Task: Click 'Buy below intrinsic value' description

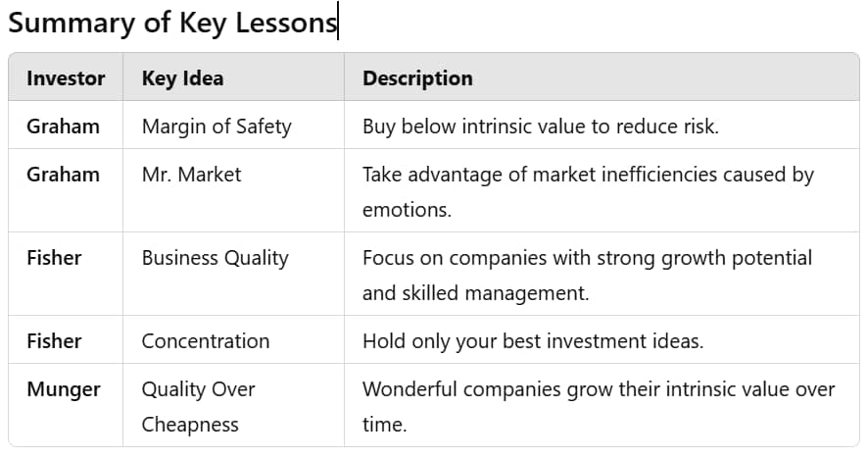Action: (540, 127)
